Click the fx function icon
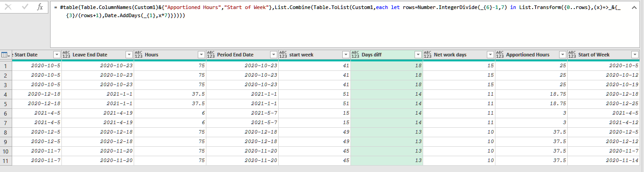Viewport: 644px width, 172px height. (x=40, y=7)
